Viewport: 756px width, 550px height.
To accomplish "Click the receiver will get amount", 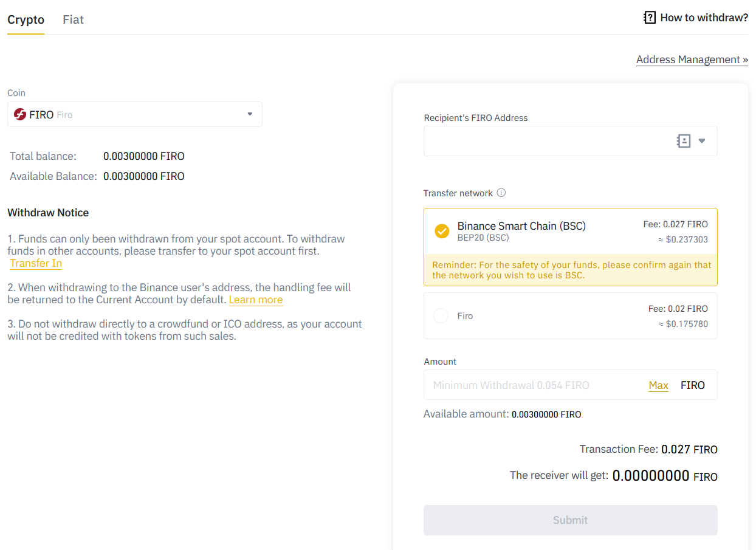I will pyautogui.click(x=665, y=475).
